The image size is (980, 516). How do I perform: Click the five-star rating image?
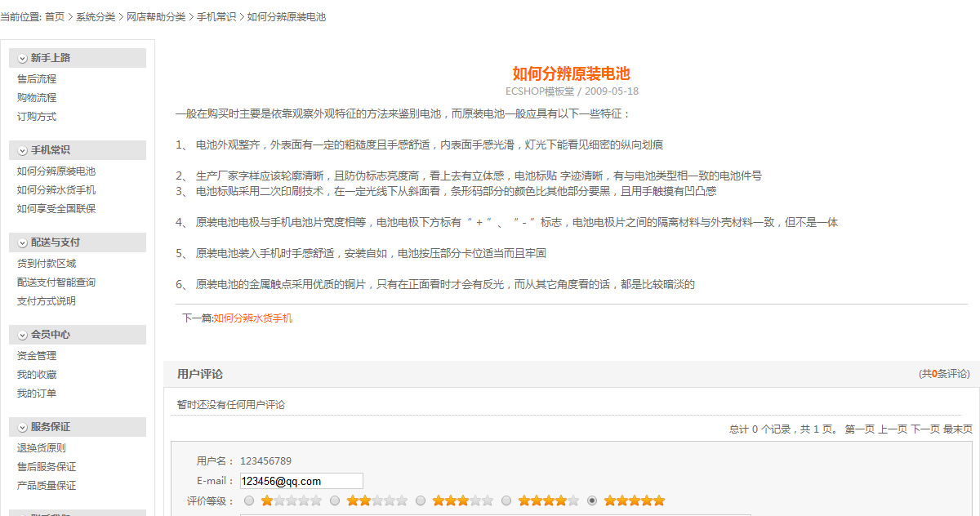click(635, 500)
